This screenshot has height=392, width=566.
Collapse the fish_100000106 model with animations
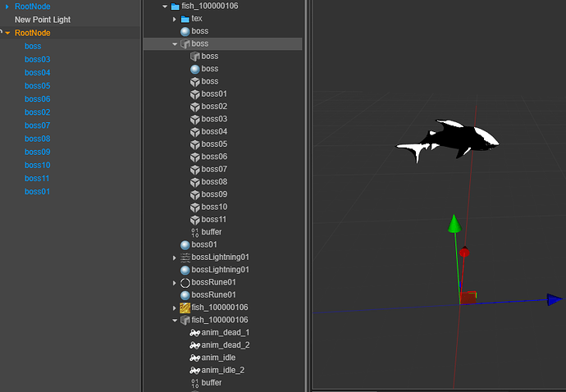pyautogui.click(x=175, y=320)
